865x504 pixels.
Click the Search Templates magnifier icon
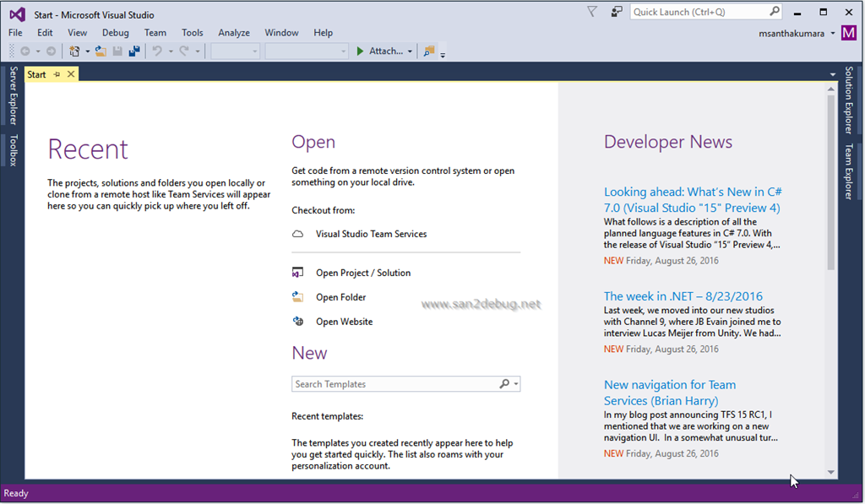504,384
